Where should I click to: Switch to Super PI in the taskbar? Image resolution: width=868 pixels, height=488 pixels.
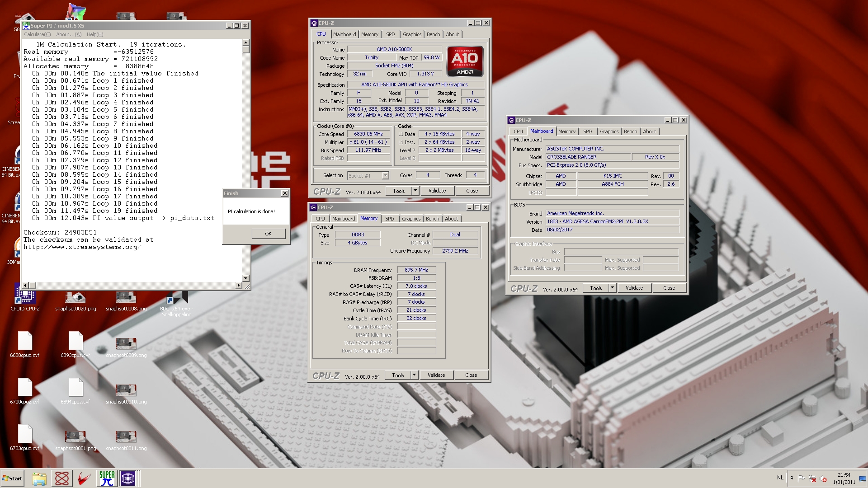107,479
